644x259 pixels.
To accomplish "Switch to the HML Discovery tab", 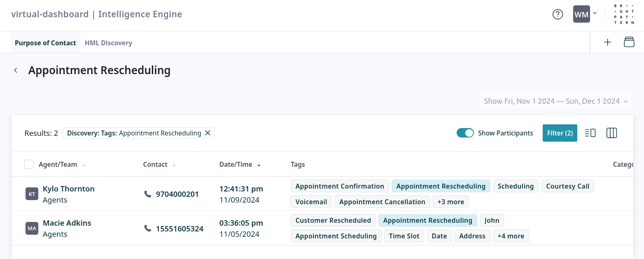I will pos(108,43).
